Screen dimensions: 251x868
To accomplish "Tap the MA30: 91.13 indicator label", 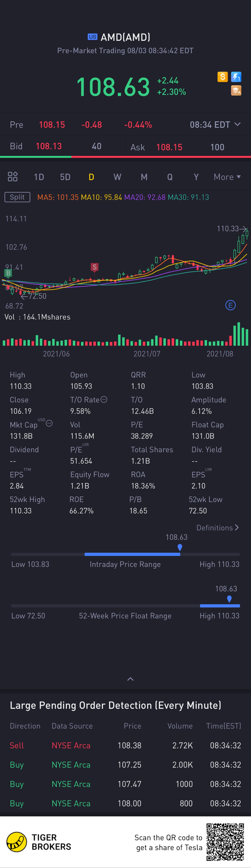I will [189, 197].
